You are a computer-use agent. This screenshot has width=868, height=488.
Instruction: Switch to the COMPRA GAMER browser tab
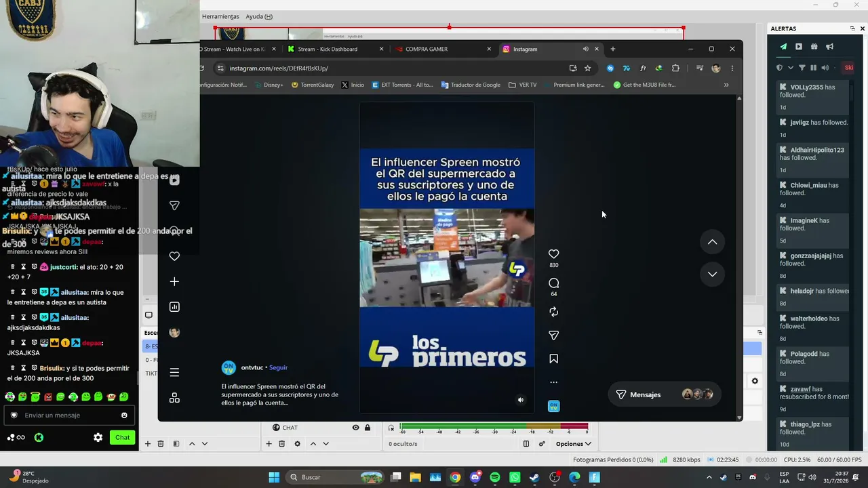click(x=443, y=49)
